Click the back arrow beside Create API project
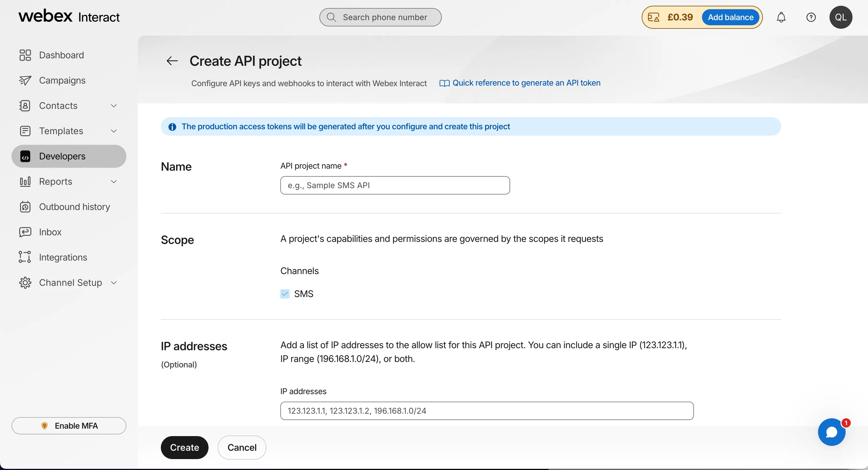Screen dimensions: 868x470 point(172,61)
